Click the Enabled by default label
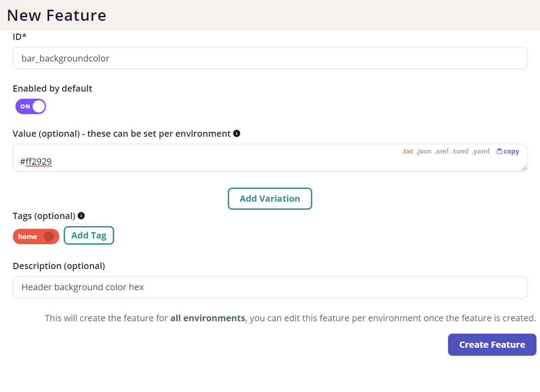 point(53,88)
